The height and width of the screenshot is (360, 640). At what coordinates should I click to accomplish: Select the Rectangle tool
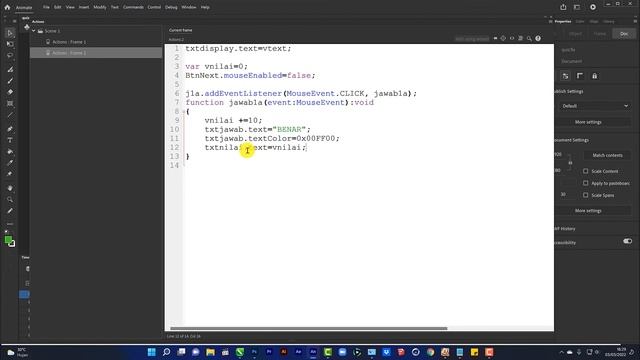point(10,104)
